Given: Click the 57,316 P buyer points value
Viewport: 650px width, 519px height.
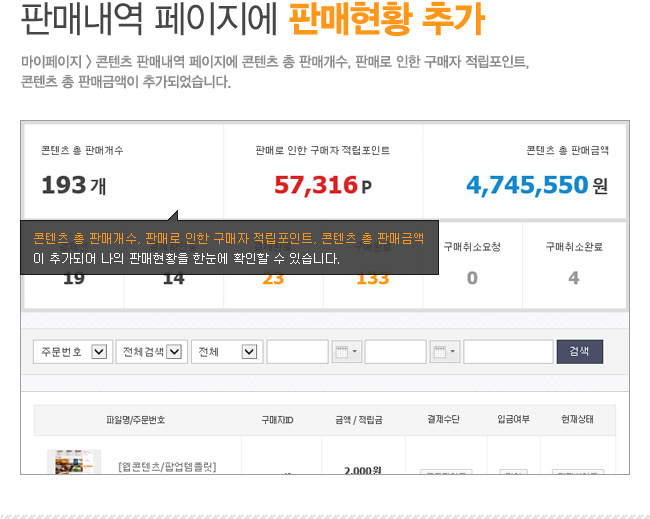Looking at the screenshot, I should (x=323, y=185).
